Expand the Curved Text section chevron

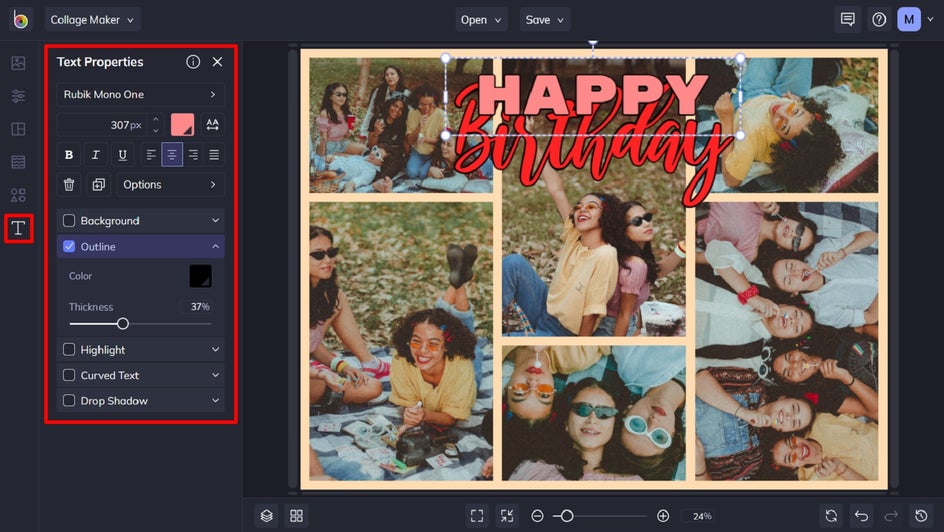[x=215, y=375]
